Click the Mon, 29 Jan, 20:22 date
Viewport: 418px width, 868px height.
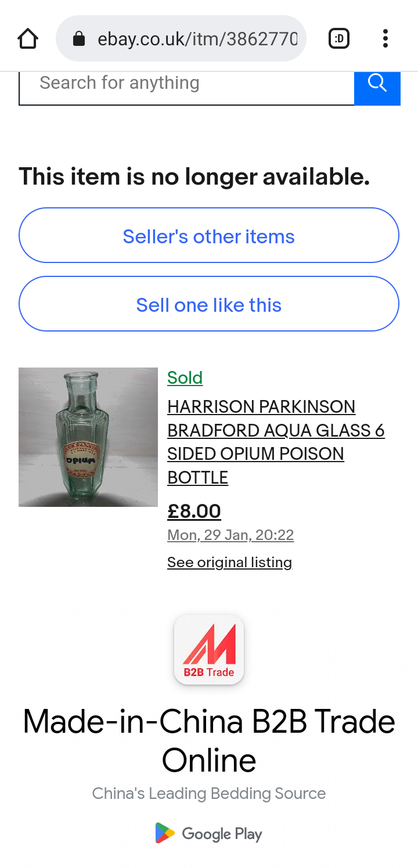pos(230,535)
